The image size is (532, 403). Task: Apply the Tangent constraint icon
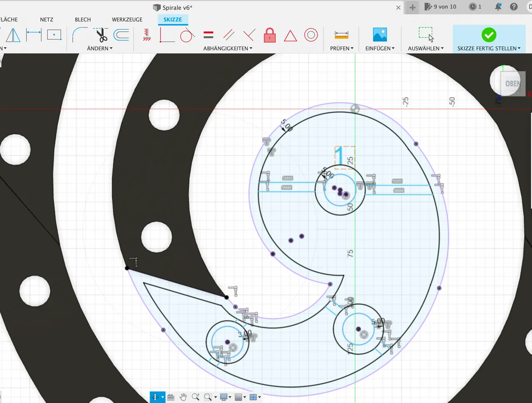(187, 35)
